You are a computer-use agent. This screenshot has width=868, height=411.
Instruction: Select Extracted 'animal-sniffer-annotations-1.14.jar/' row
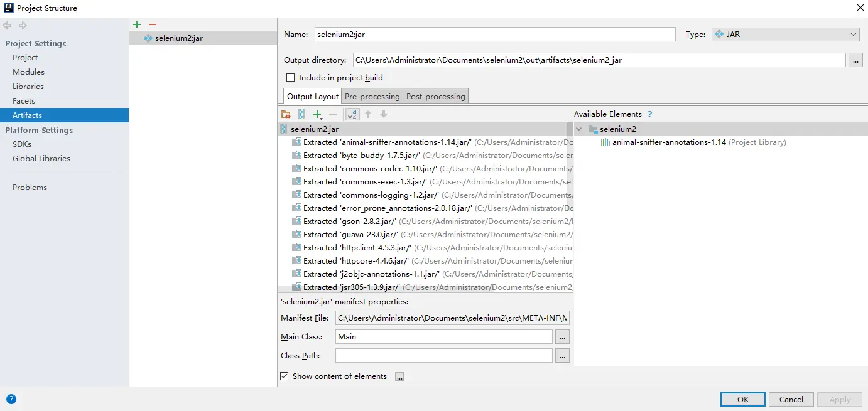(x=426, y=142)
